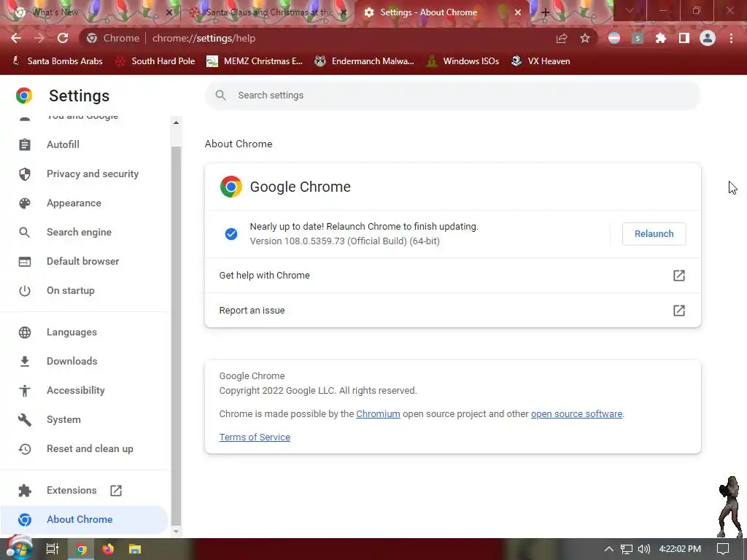The height and width of the screenshot is (560, 747).
Task: Open network status in system tray
Action: click(x=627, y=549)
